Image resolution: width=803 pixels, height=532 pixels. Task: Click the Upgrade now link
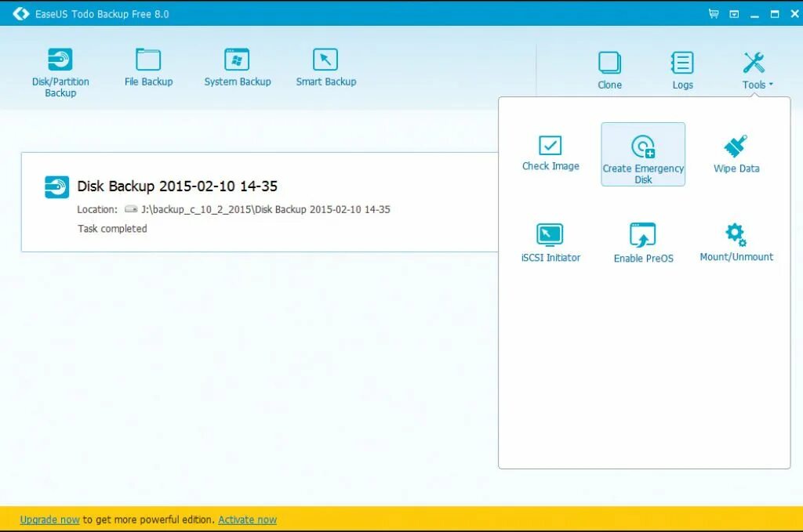click(49, 519)
